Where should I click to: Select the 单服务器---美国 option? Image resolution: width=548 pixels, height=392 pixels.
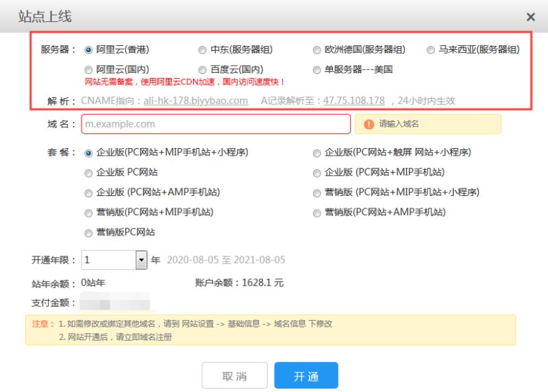coord(317,70)
